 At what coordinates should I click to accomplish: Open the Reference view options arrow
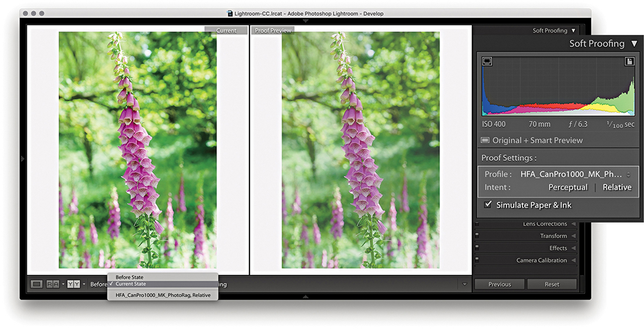pos(63,284)
